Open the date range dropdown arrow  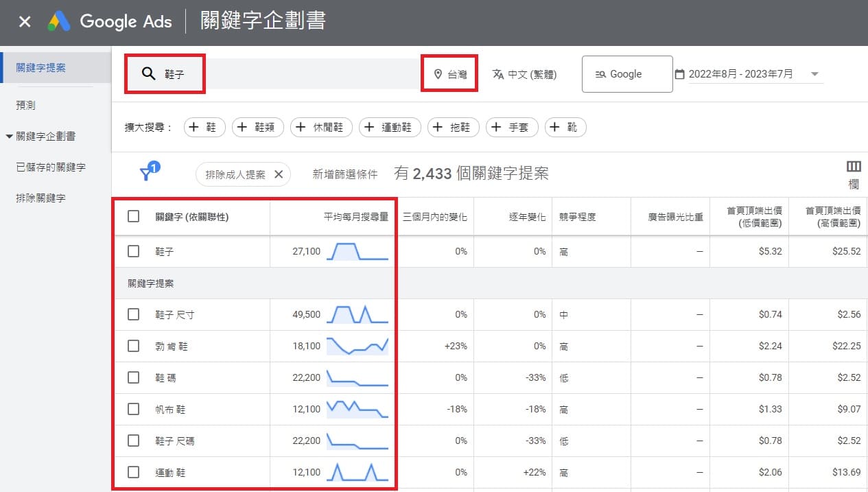point(814,74)
